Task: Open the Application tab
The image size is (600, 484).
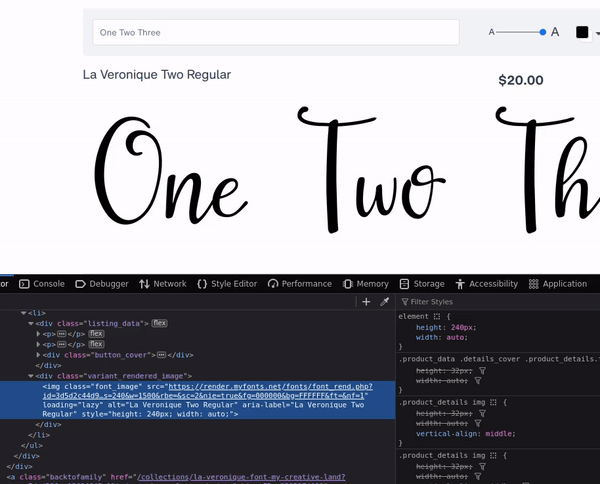Action: click(558, 284)
